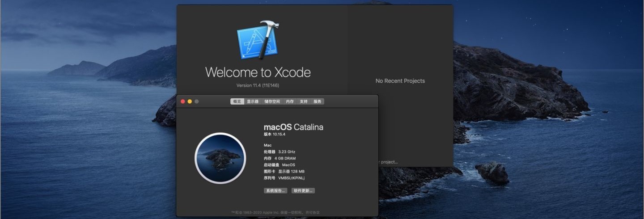Click the '处理器 3.23 GHz' line
Viewport: 644px width, 219px height.
[x=280, y=152]
